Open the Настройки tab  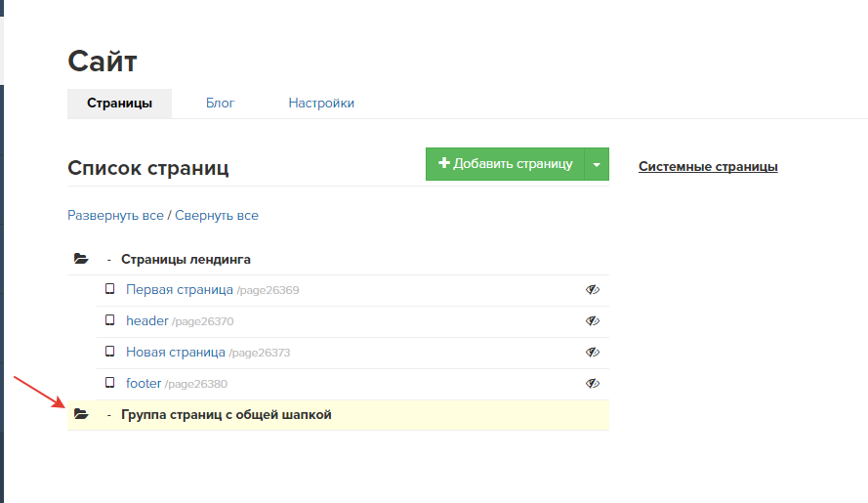pyautogui.click(x=321, y=104)
